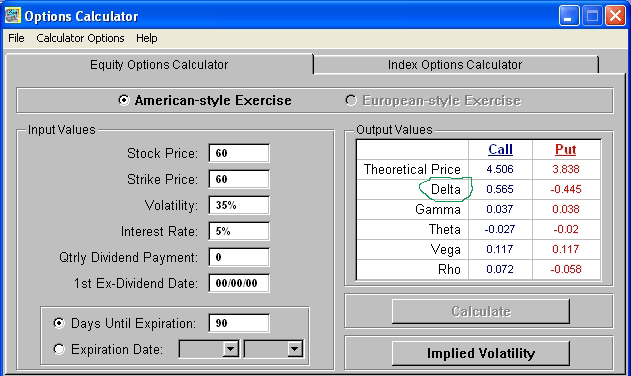Choose Expiration Date radio option
Image resolution: width=631 pixels, height=376 pixels.
pyautogui.click(x=59, y=349)
